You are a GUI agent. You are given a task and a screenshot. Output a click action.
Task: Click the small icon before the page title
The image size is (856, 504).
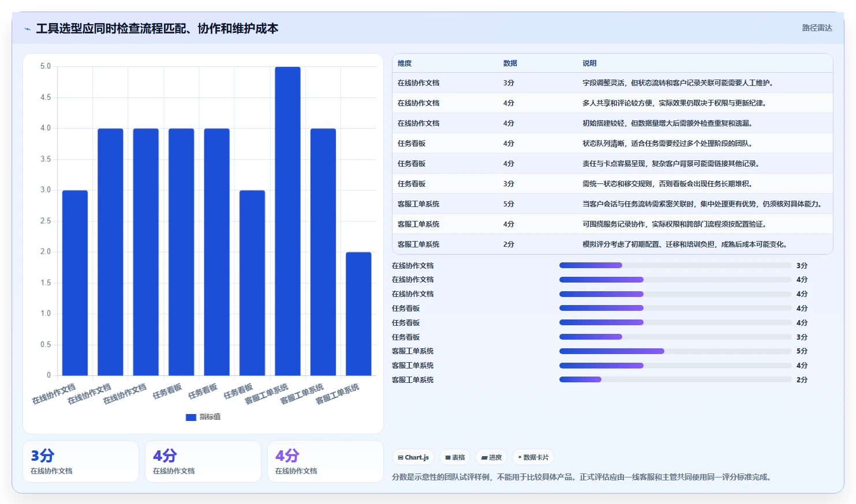(x=27, y=29)
